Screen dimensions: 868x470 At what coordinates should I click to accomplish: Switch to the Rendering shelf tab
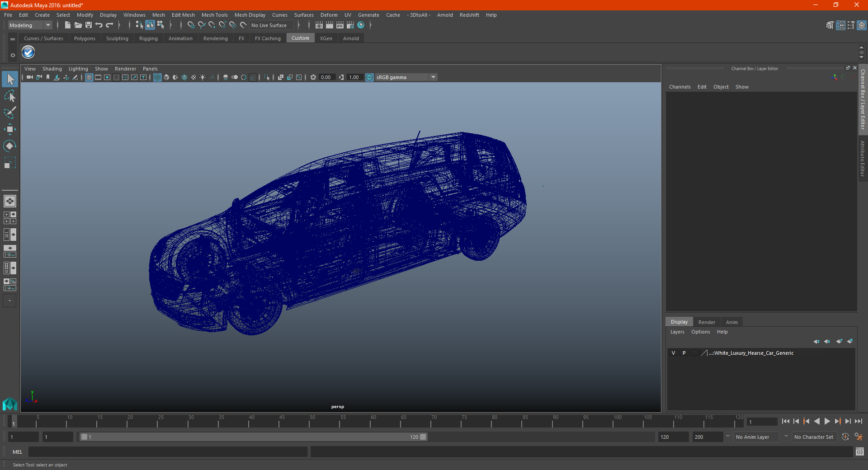216,38
